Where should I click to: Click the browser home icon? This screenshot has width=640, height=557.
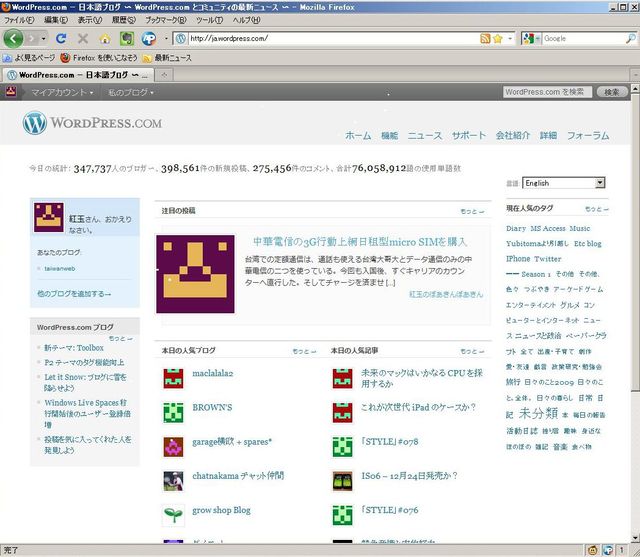point(105,38)
